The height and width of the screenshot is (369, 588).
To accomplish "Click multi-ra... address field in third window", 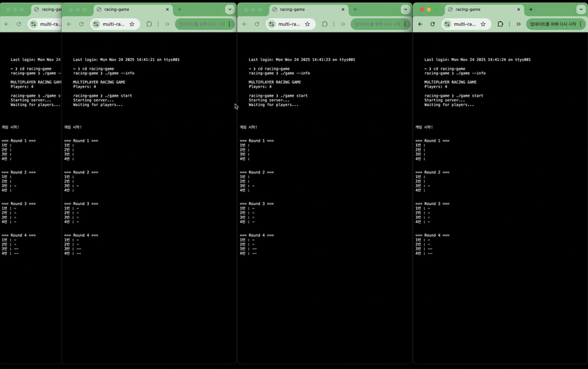I will pyautogui.click(x=290, y=24).
